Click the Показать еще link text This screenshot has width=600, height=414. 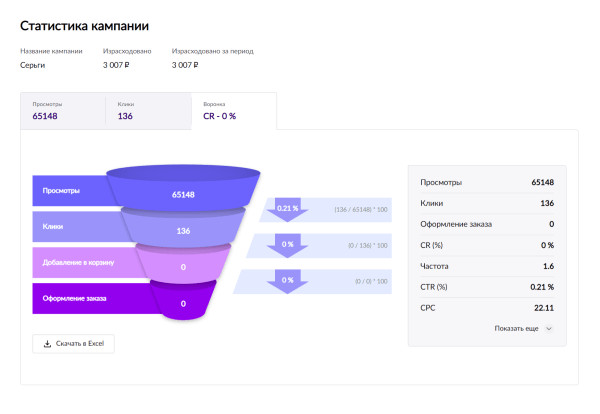tap(517, 328)
